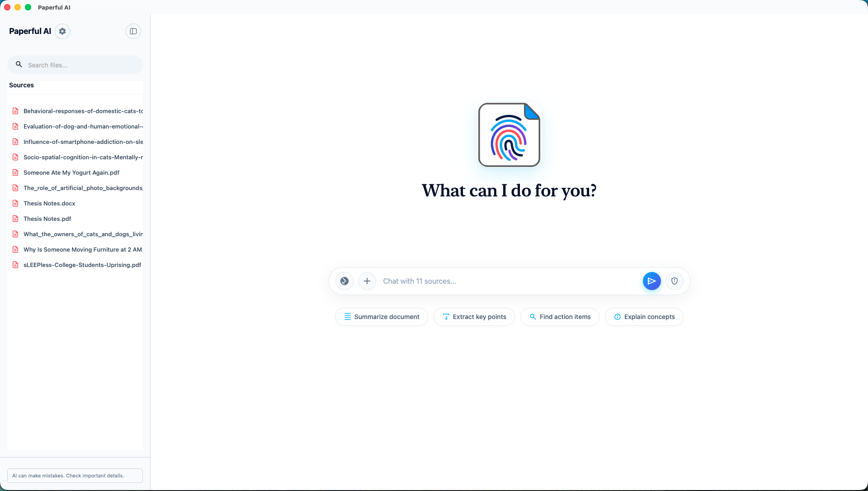Click the file icon beside Influence-of-smartphone-addiction

pos(15,142)
